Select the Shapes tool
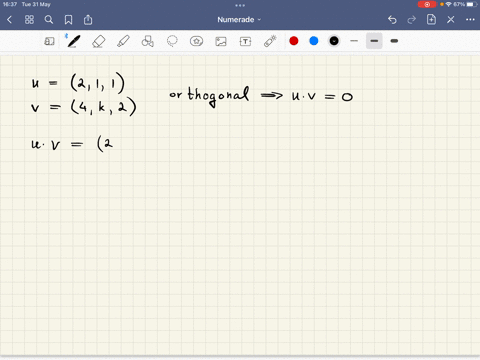This screenshot has height=360, width=480. coord(148,41)
